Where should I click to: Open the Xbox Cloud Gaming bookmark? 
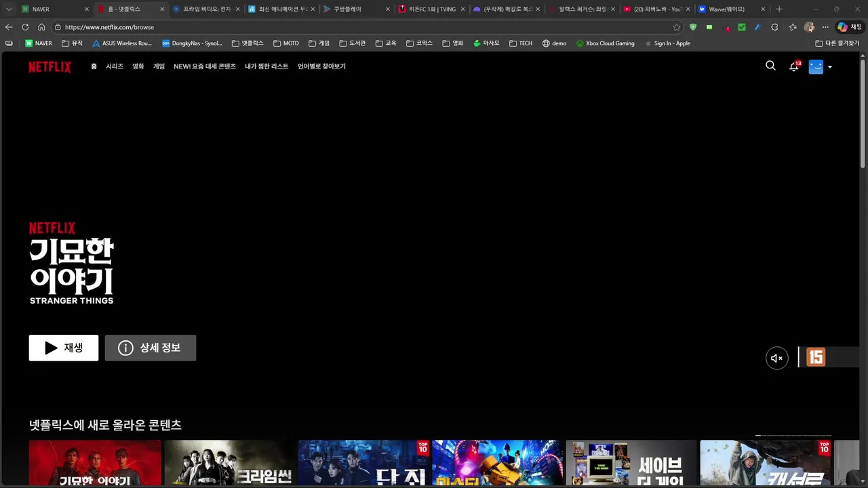pyautogui.click(x=606, y=43)
